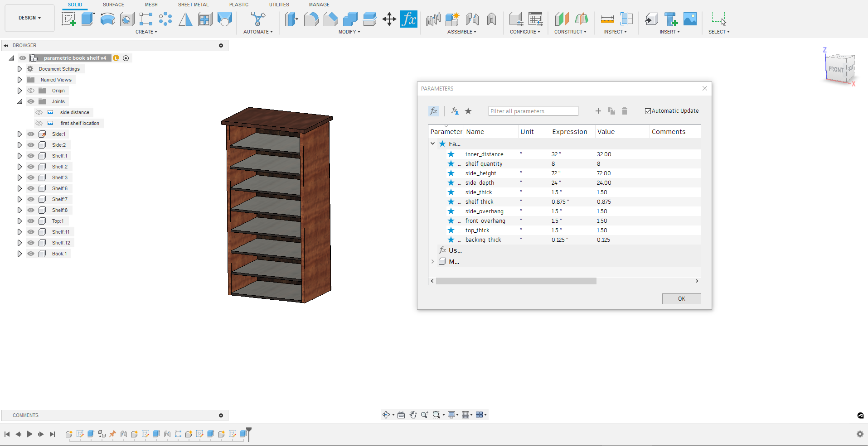
Task: Click the Add parameter plus icon
Action: click(x=598, y=111)
